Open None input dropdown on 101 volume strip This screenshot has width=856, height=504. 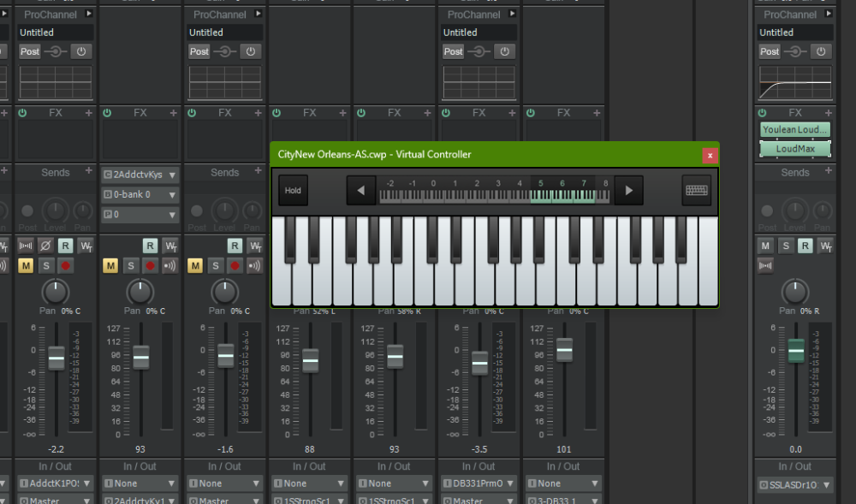(563, 483)
